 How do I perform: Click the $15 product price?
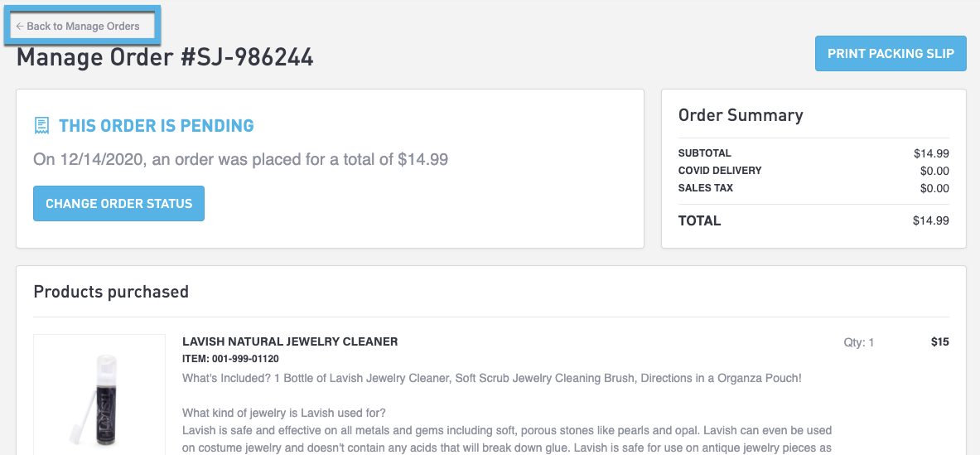click(939, 342)
